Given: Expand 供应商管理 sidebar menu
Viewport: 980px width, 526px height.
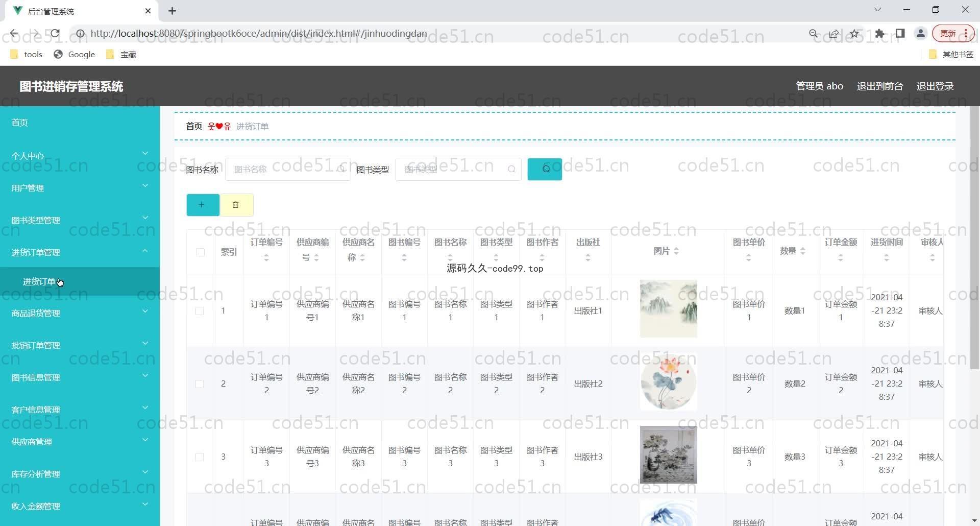Looking at the screenshot, I should coord(80,442).
